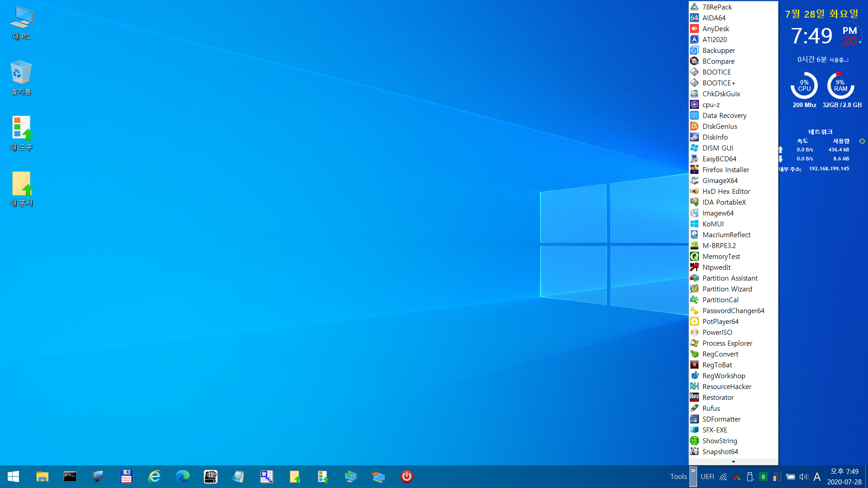
Task: Launch DISM GUI from the menu
Action: 733,148
